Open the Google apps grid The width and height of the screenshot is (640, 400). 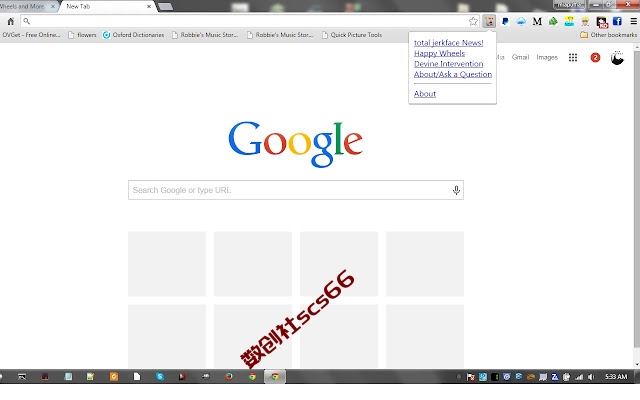point(573,58)
